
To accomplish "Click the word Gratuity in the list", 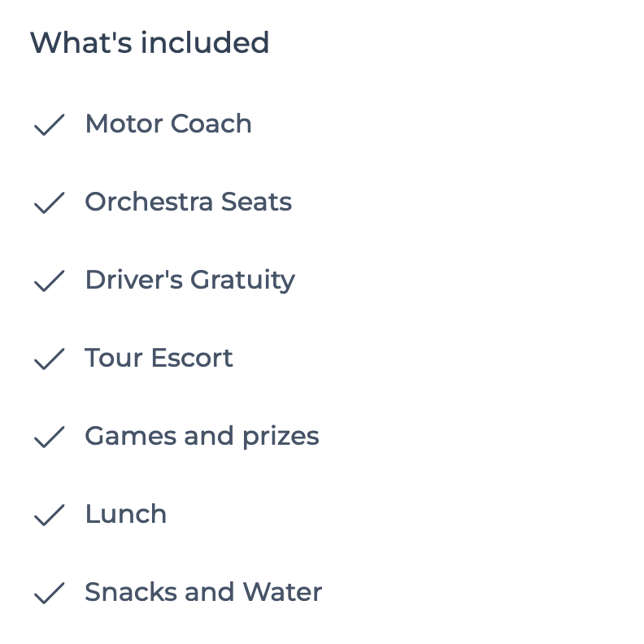I will [243, 281].
